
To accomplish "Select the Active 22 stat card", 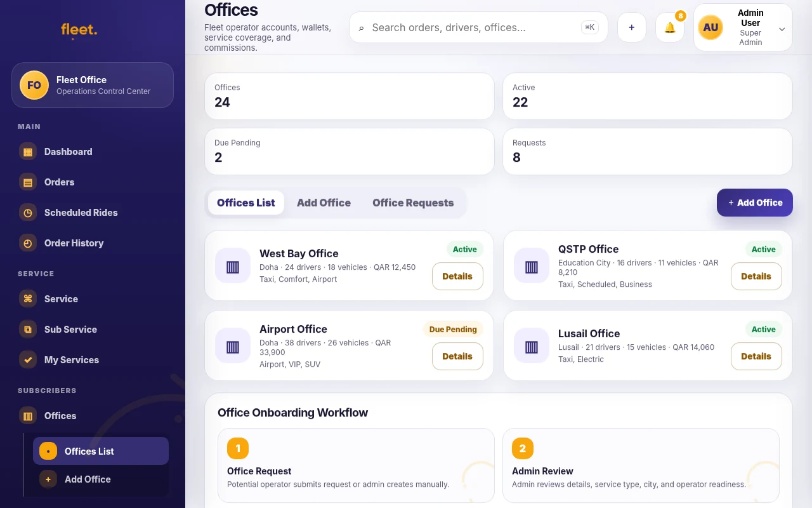I will 648,96.
